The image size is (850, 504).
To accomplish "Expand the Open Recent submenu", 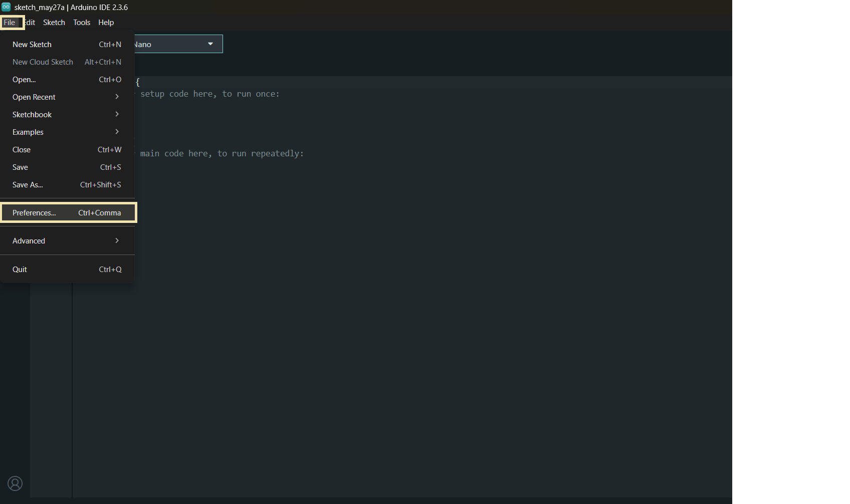I will tap(67, 97).
